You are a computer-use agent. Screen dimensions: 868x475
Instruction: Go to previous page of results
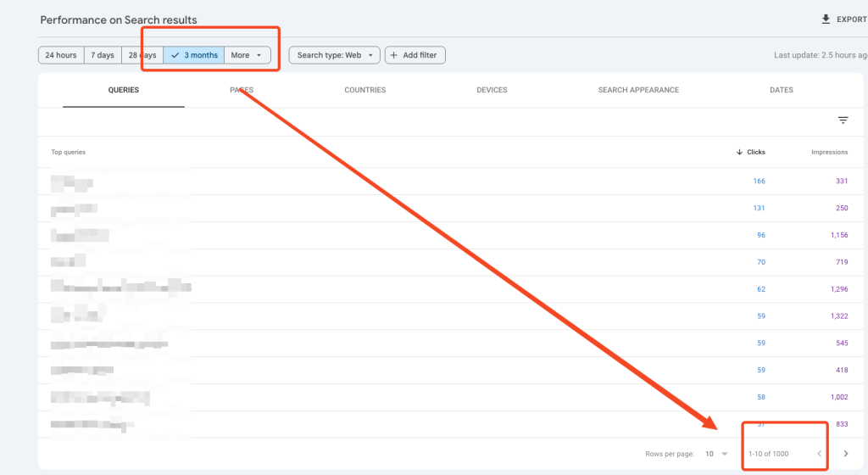point(819,454)
